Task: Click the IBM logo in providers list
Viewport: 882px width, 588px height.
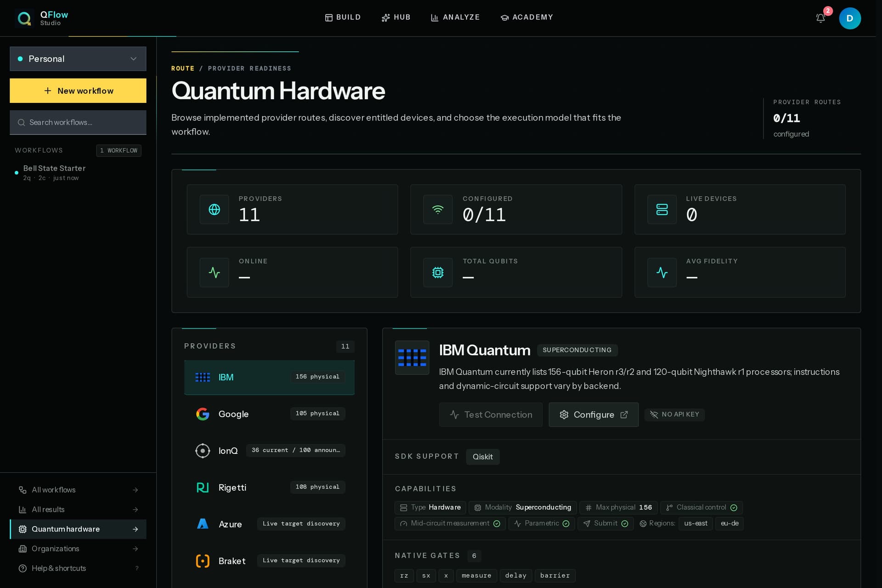Action: 203,377
